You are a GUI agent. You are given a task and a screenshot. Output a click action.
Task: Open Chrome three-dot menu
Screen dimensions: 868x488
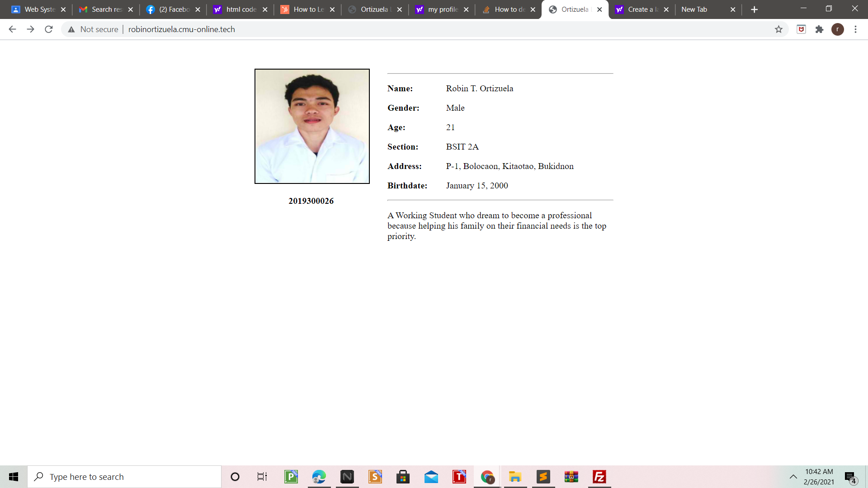[855, 29]
